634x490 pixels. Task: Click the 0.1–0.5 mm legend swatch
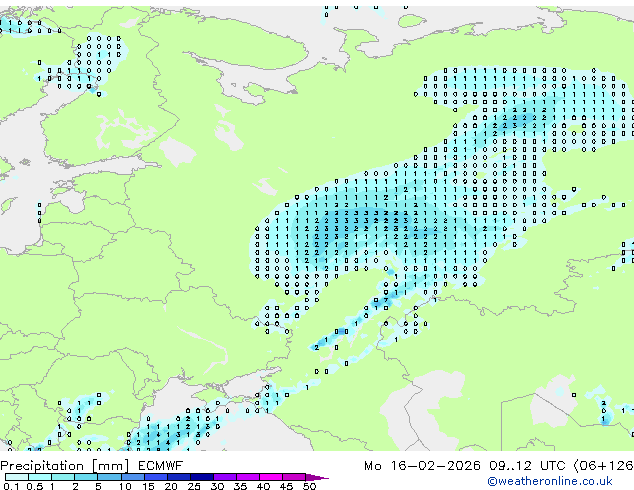(17, 477)
